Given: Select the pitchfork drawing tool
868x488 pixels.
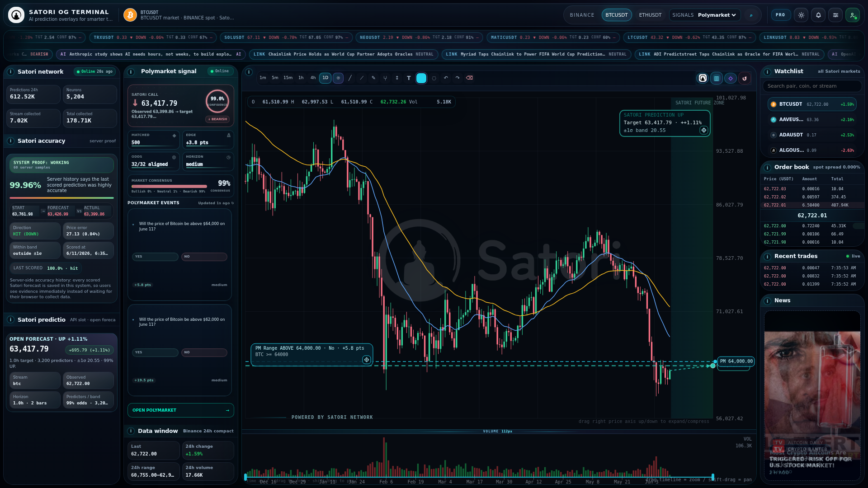Looking at the screenshot, I should (385, 78).
